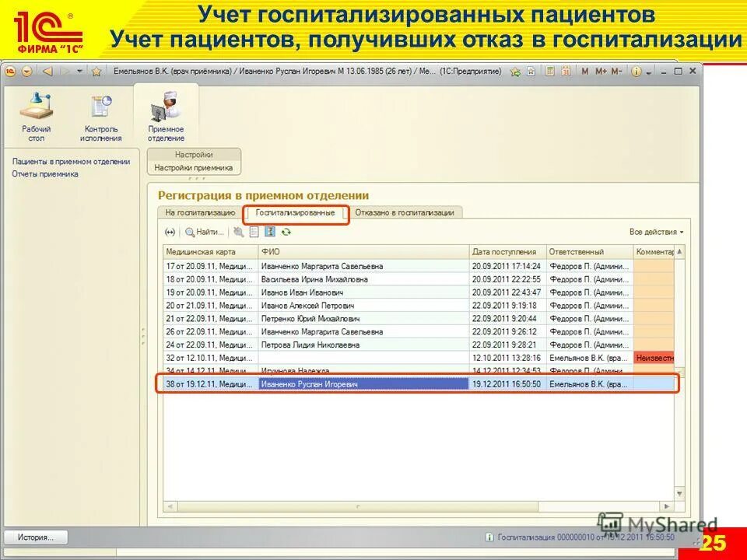This screenshot has height=560, width=747.
Task: Open the 1C main menu icon
Action: point(10,72)
